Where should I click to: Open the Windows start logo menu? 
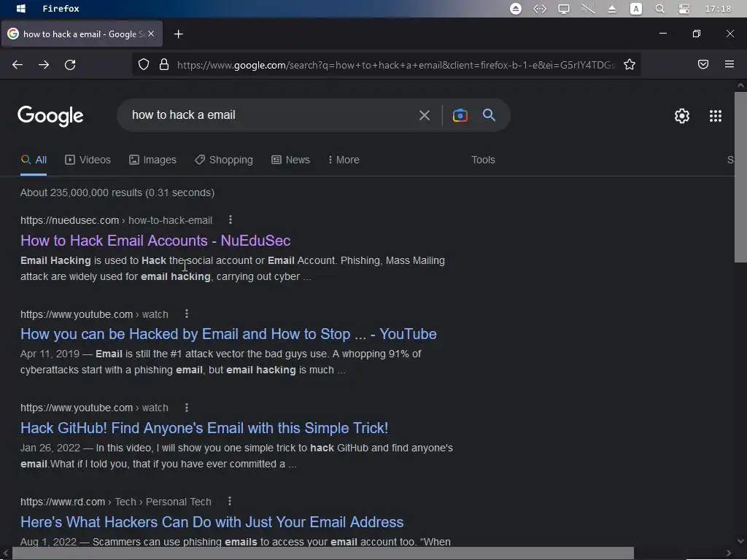pos(21,9)
